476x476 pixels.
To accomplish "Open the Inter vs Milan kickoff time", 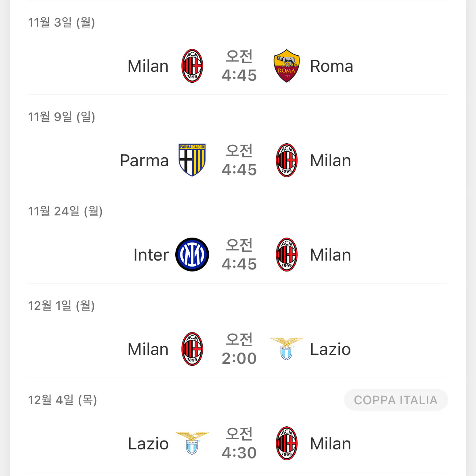I will coord(239,255).
